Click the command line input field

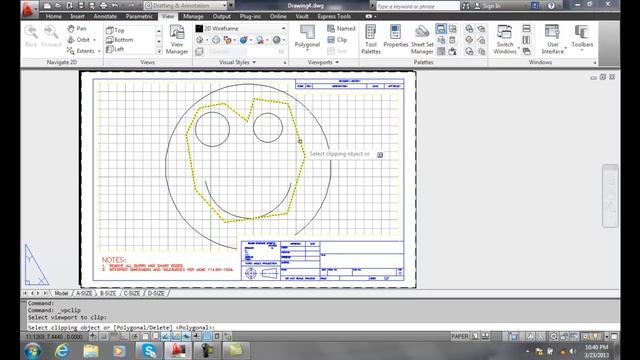(x=322, y=327)
